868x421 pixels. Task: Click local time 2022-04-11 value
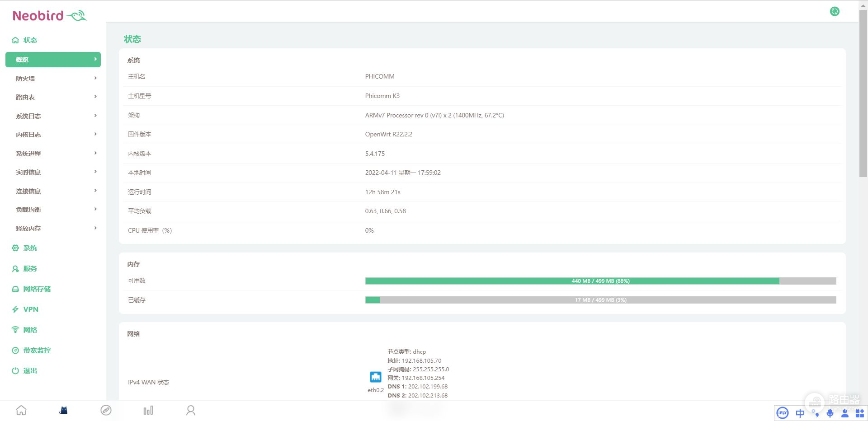(403, 173)
